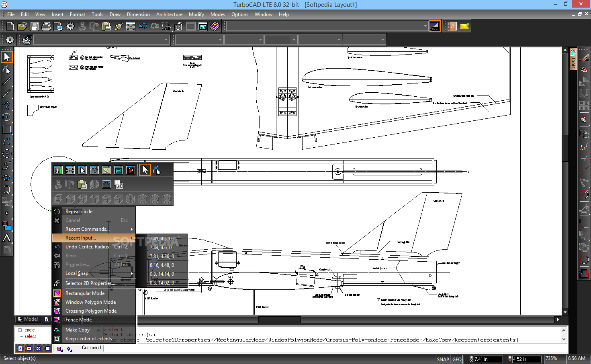Toggle GEO in the status bar
This screenshot has width=591, height=364.
click(457, 359)
